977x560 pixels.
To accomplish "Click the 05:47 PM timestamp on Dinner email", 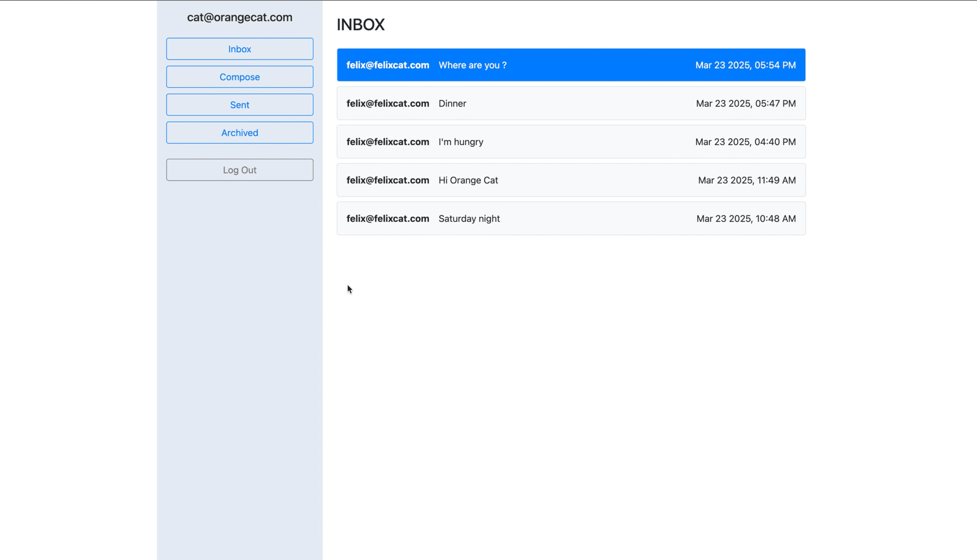I will pyautogui.click(x=746, y=104).
